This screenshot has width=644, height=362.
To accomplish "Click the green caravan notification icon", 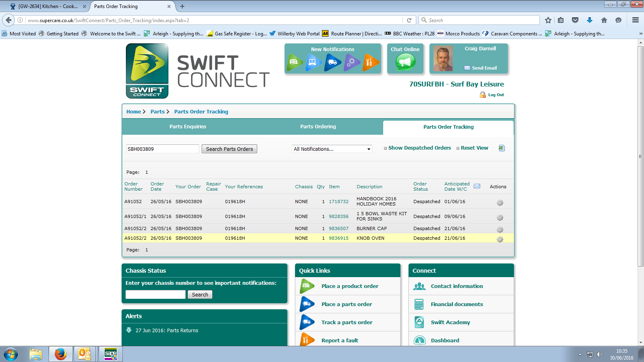I will point(294,62).
